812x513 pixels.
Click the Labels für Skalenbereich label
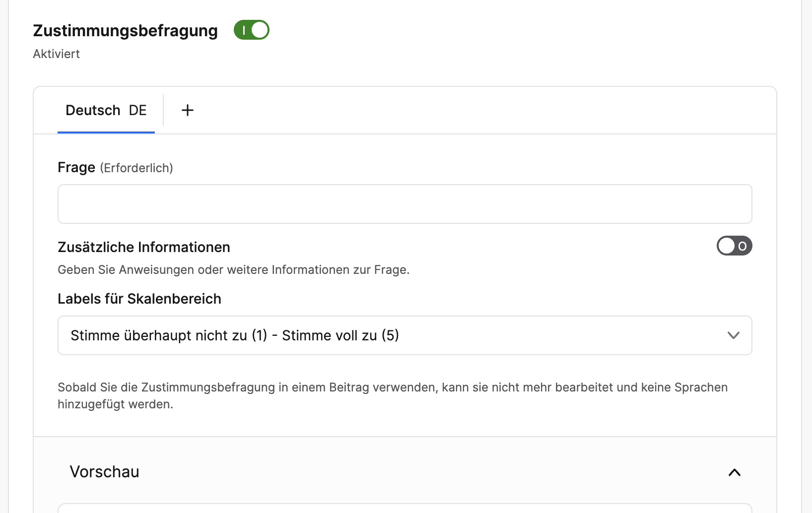click(x=139, y=299)
